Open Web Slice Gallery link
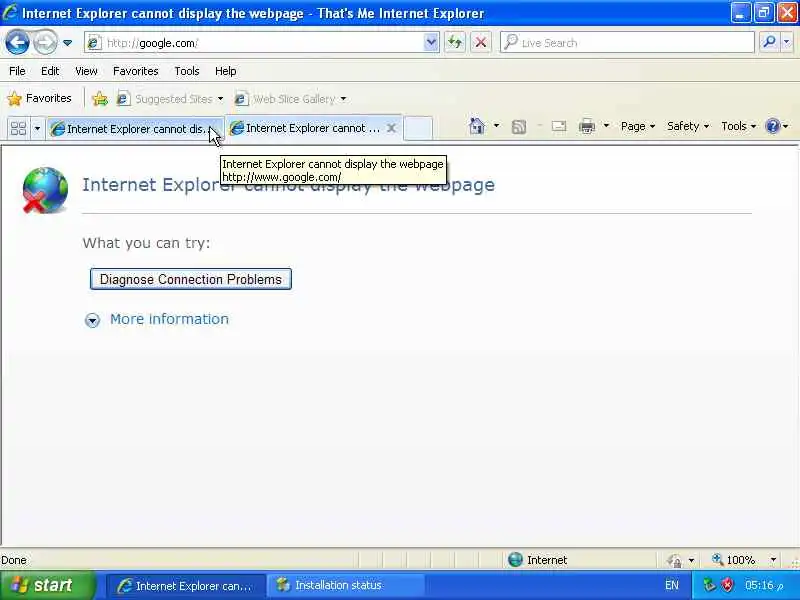This screenshot has width=800, height=600. click(x=290, y=98)
